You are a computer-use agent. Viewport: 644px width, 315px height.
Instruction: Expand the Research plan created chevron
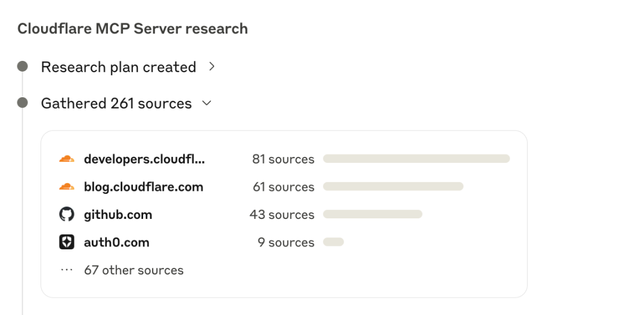pyautogui.click(x=212, y=67)
